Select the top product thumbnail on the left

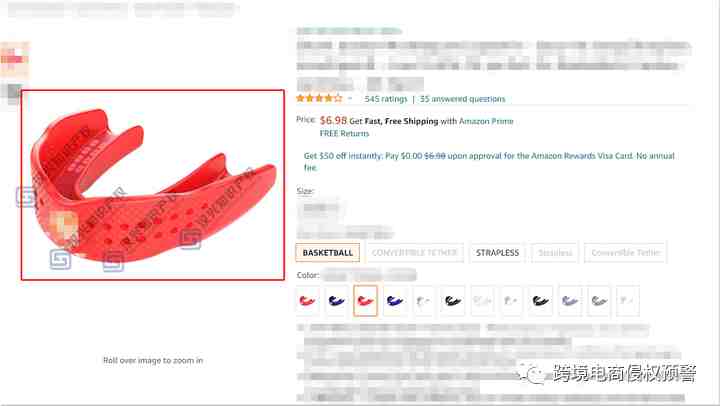14,59
